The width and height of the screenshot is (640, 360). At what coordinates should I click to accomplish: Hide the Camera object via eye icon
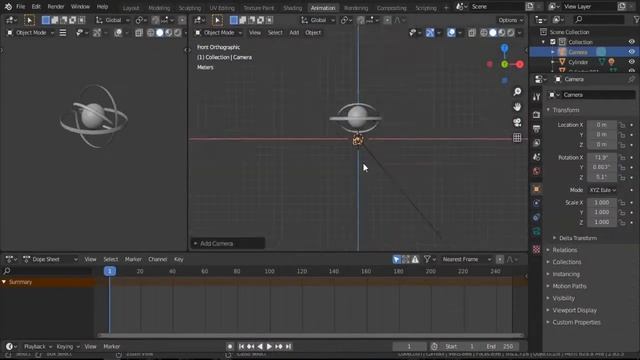pyautogui.click(x=631, y=52)
